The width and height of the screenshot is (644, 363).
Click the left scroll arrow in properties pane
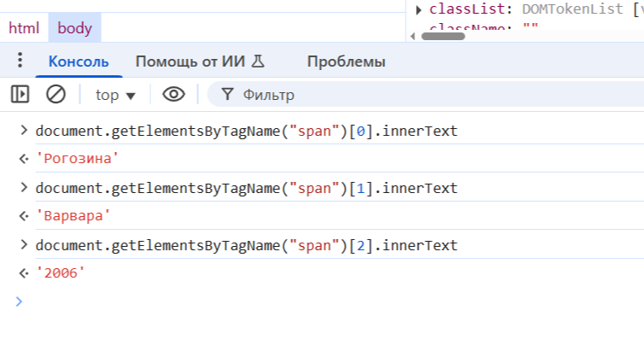point(413,35)
